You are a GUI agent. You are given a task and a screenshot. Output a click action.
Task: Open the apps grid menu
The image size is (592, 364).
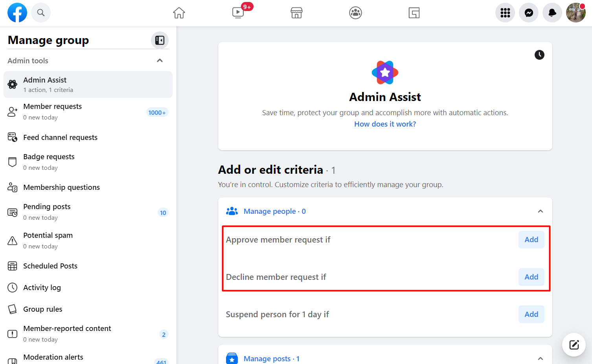[x=505, y=13]
